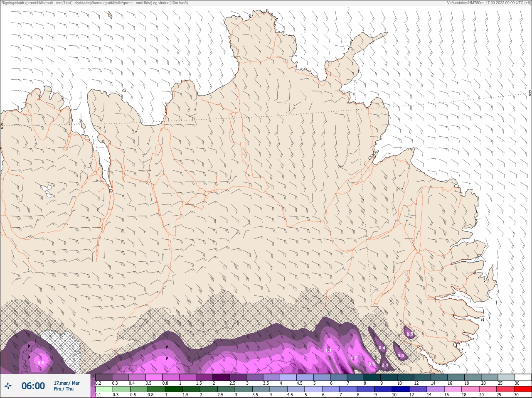Click the Veðurstofan/HM750m run time header

click(x=489, y=3)
